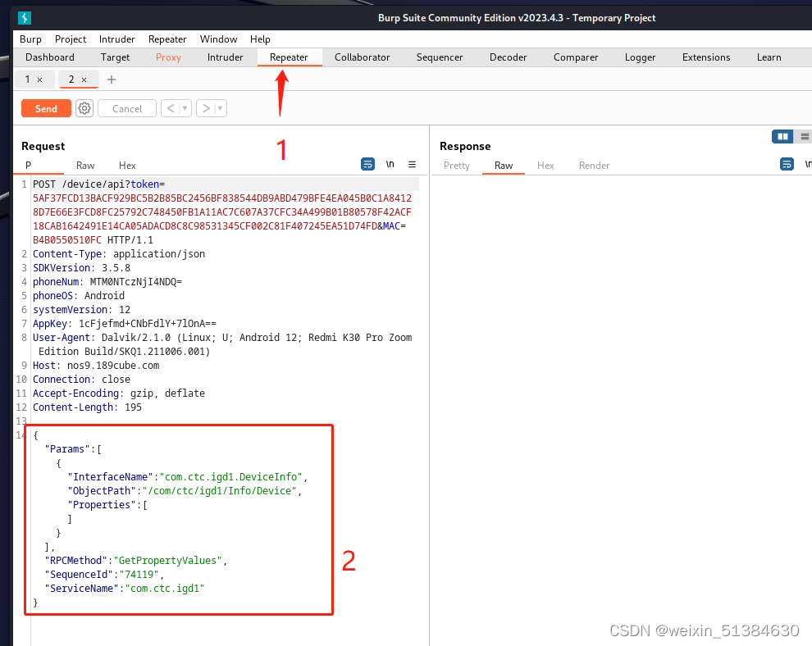Select top-bottom layout icon
Image resolution: width=812 pixels, height=646 pixels.
pyautogui.click(x=805, y=136)
